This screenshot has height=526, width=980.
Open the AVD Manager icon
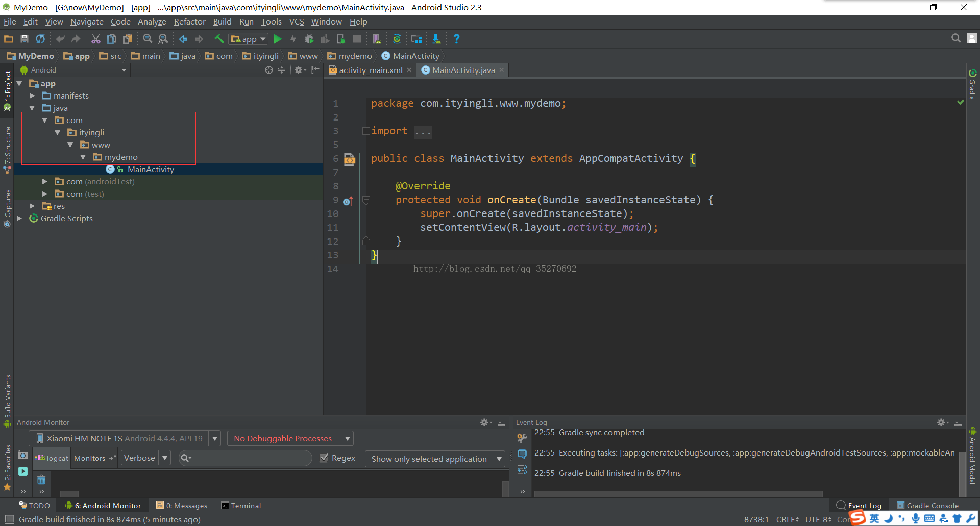point(377,39)
